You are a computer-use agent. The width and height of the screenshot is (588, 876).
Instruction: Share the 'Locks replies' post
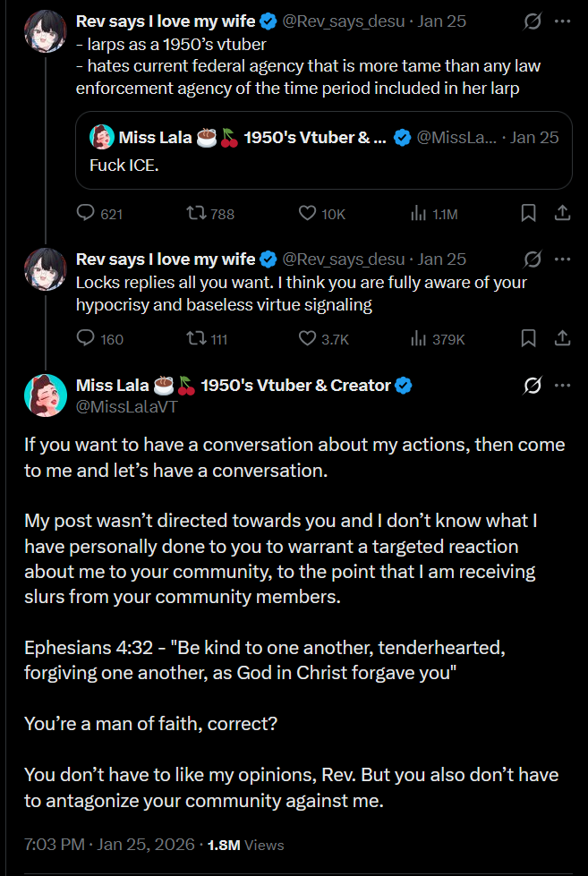coord(563,338)
